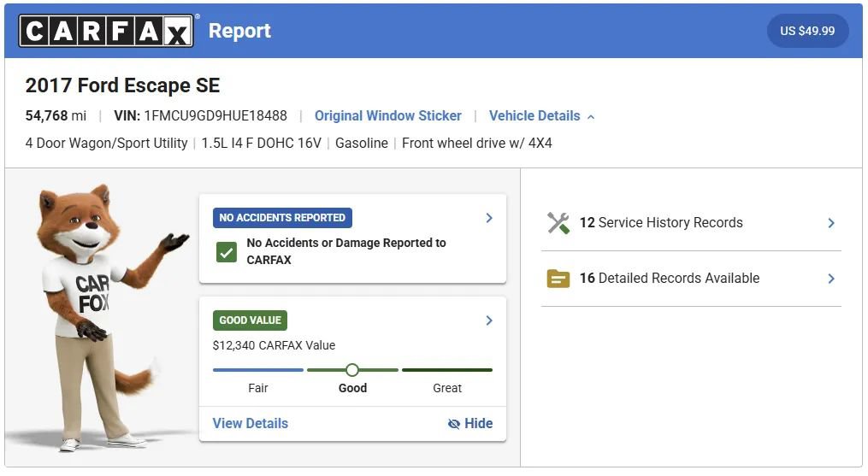Click the Car Fox mascot image
The image size is (868, 476).
(x=100, y=318)
